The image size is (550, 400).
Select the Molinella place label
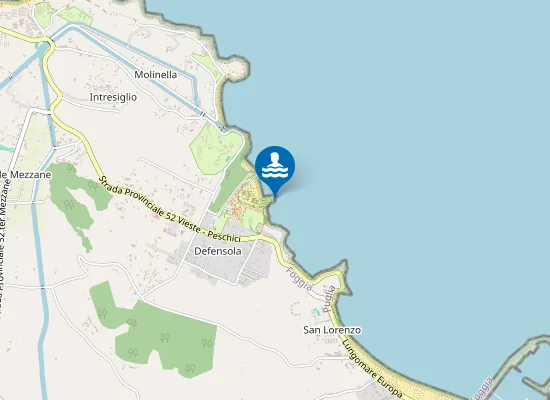[x=156, y=74]
